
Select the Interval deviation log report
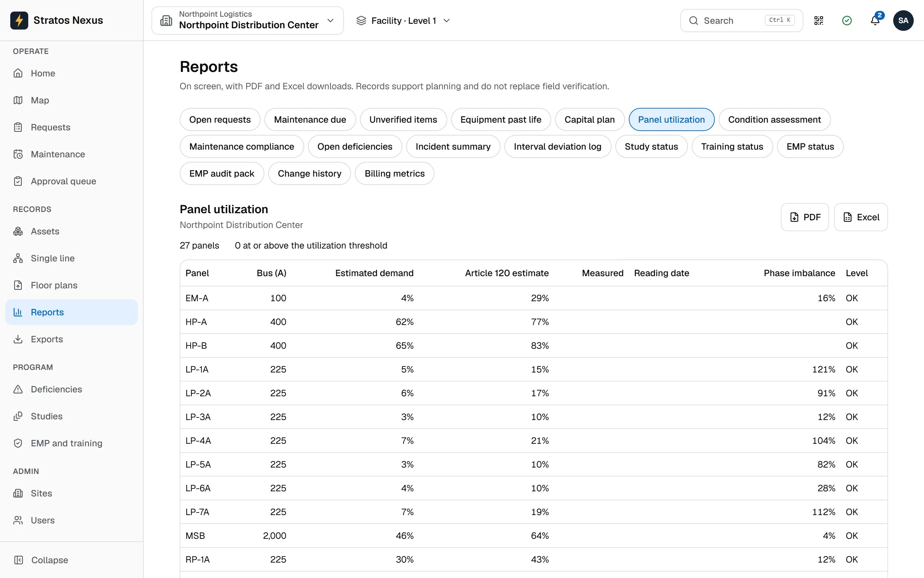coord(558,146)
